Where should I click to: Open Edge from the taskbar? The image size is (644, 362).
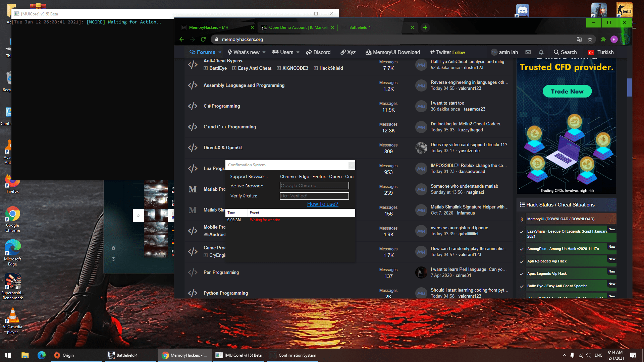point(41,355)
